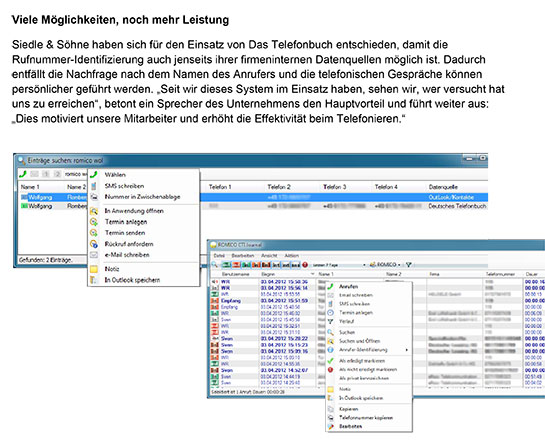
Task: Choose Als nicht erledigt markieren
Action: (368, 369)
